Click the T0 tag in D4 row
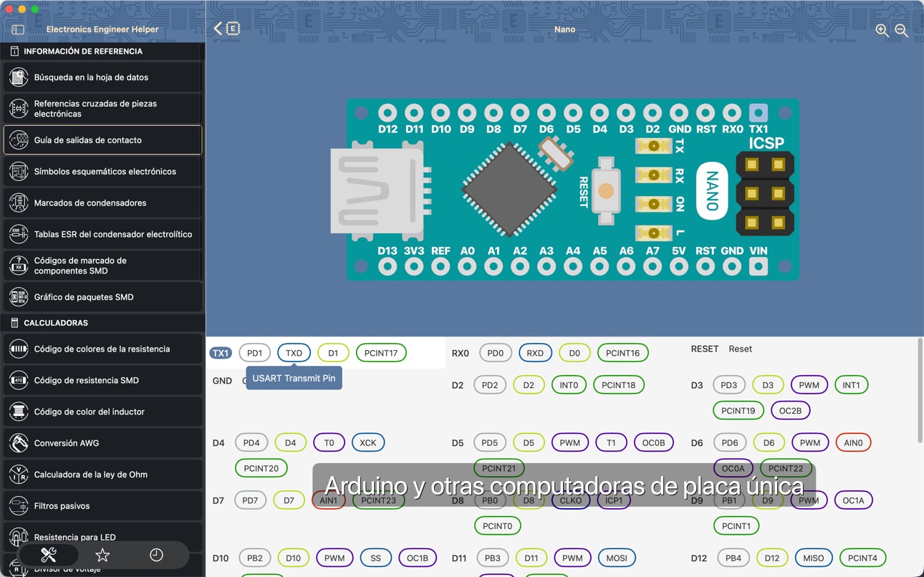924x577 pixels. (329, 443)
